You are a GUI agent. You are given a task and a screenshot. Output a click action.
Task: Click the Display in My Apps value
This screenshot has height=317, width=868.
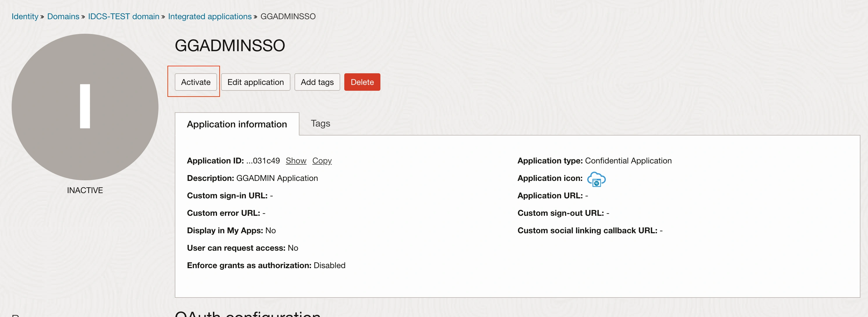pyautogui.click(x=271, y=230)
